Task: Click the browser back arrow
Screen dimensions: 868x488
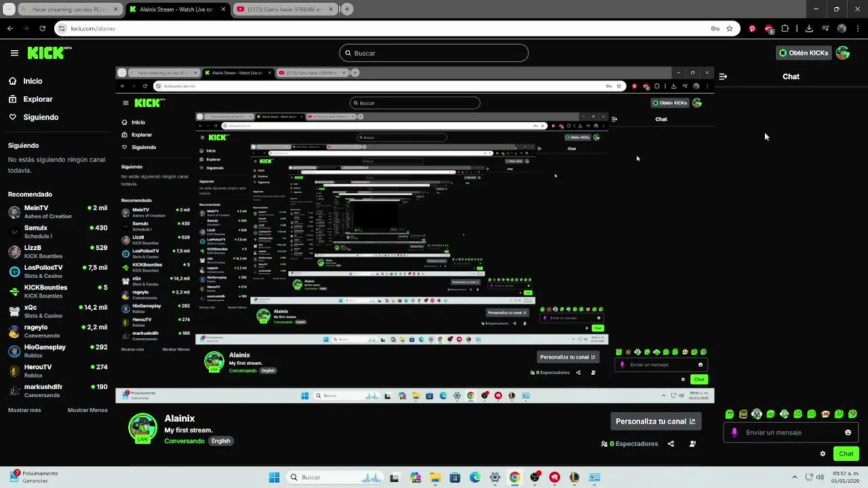Action: click(10, 28)
